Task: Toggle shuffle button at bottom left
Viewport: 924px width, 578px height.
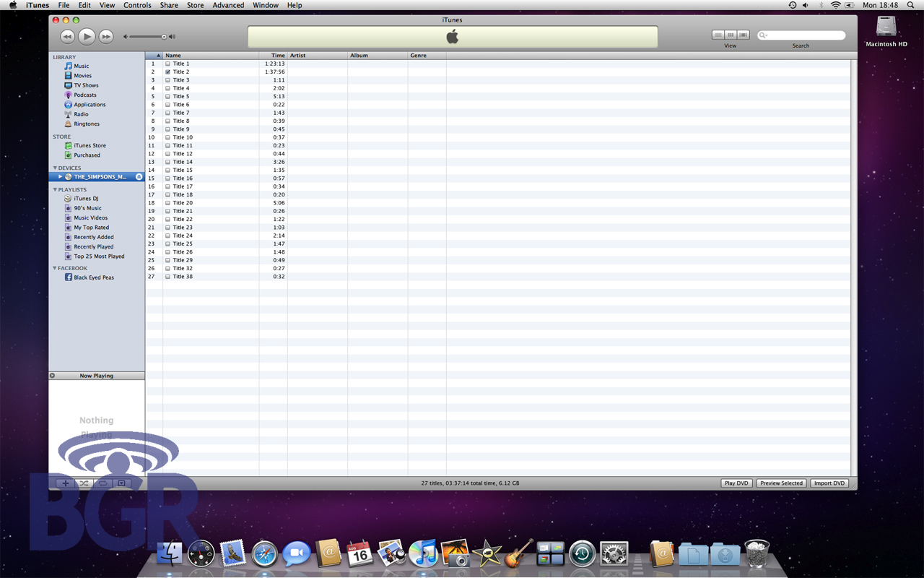Action: pyautogui.click(x=84, y=483)
